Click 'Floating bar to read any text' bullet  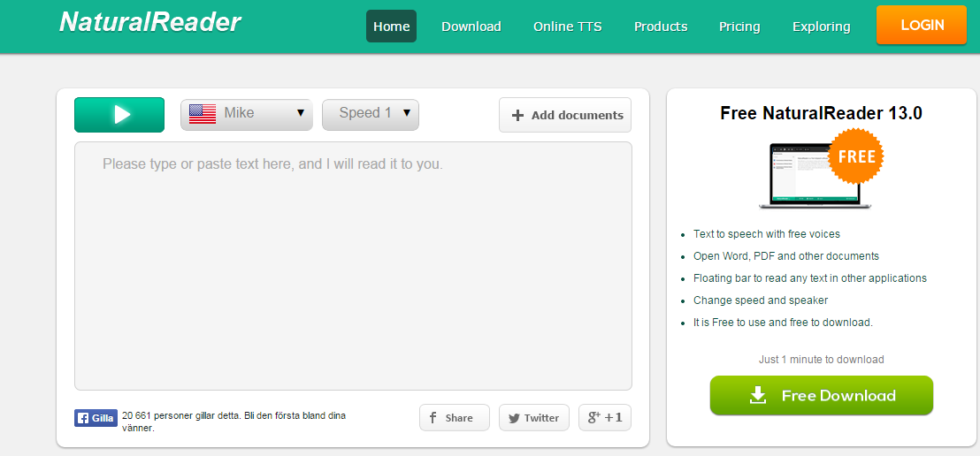(810, 278)
